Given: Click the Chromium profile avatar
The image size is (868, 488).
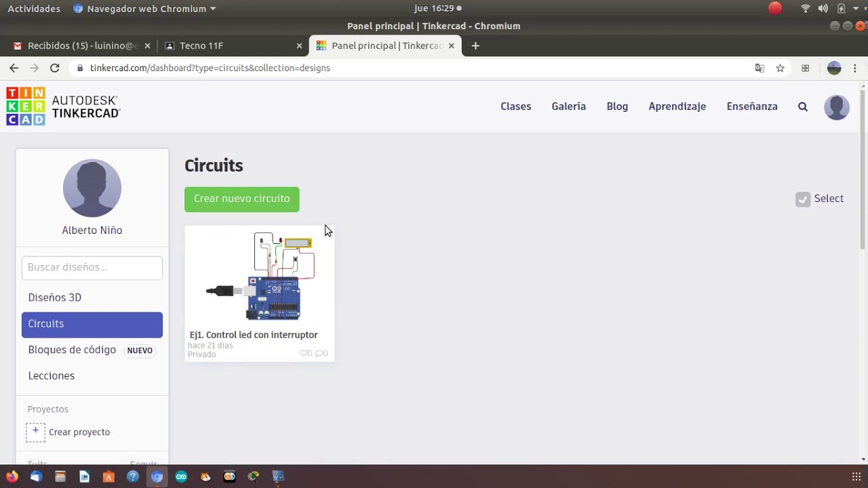Looking at the screenshot, I should (834, 68).
